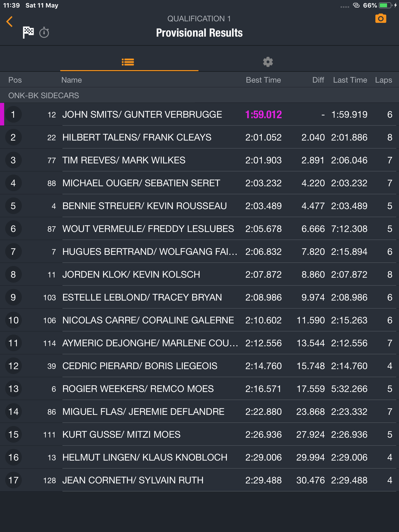399x532 pixels.
Task: Open John Smits/Gunter Verbrugge entry
Action: coord(199,114)
